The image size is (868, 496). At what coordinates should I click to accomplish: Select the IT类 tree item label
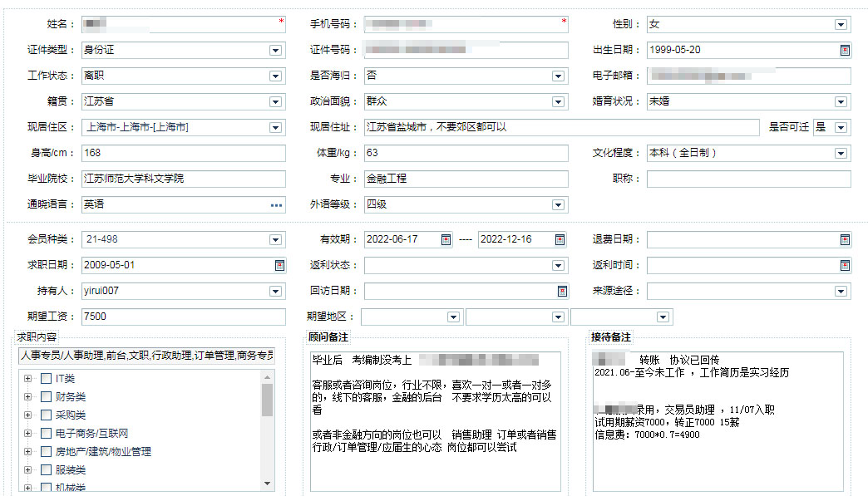point(65,379)
